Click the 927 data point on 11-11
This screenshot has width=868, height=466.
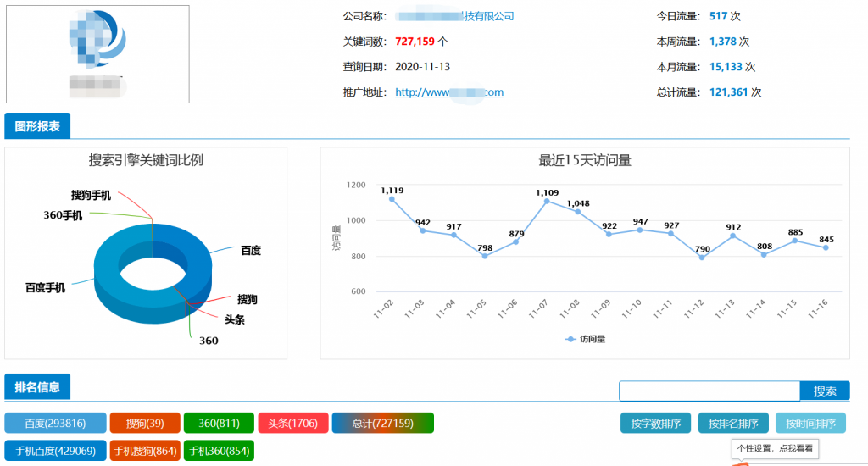click(671, 234)
